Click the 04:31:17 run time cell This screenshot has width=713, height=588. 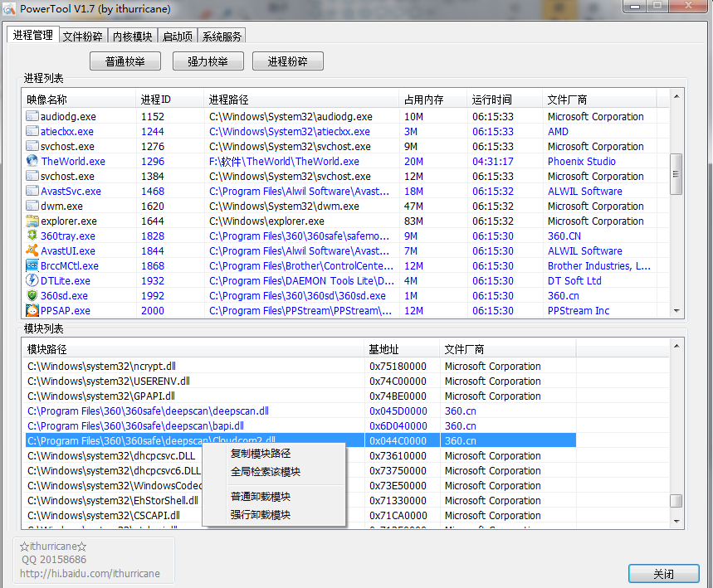(493, 162)
